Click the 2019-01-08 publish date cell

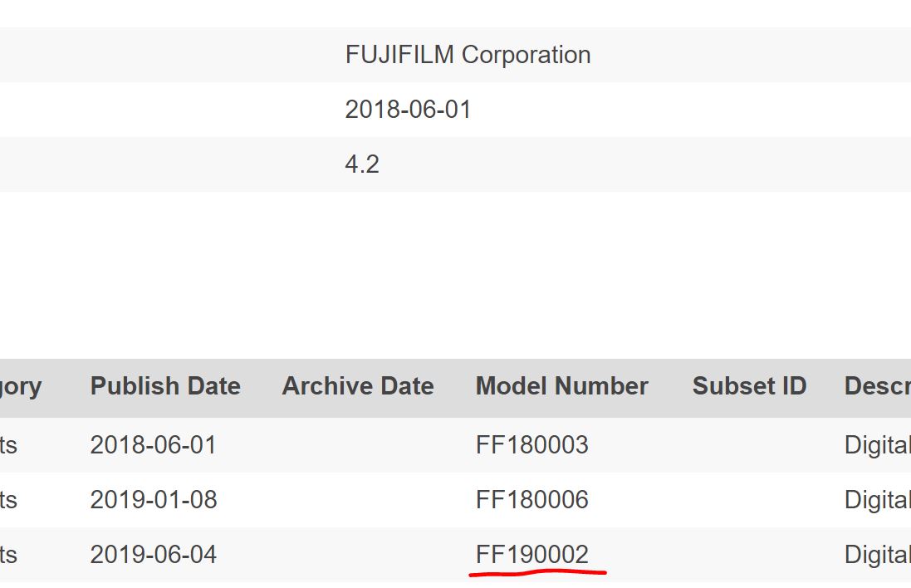(153, 500)
